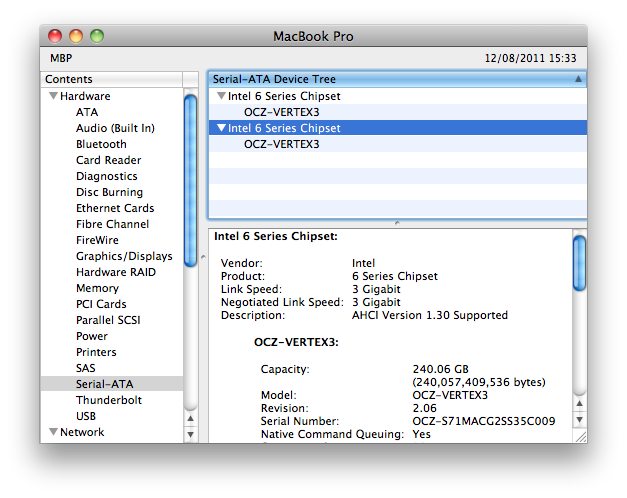This screenshot has height=498, width=627.
Task: Click the sidebar blue scroll thumb
Action: [191, 181]
